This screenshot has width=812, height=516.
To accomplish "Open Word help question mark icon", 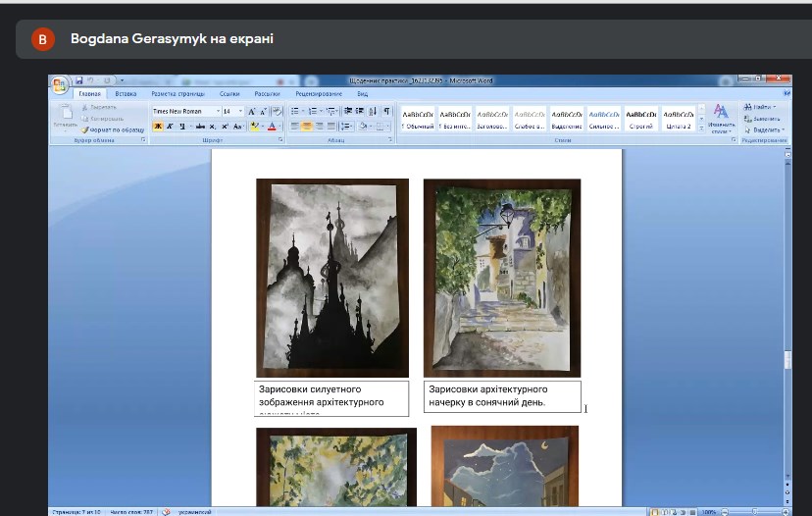I will pos(787,93).
